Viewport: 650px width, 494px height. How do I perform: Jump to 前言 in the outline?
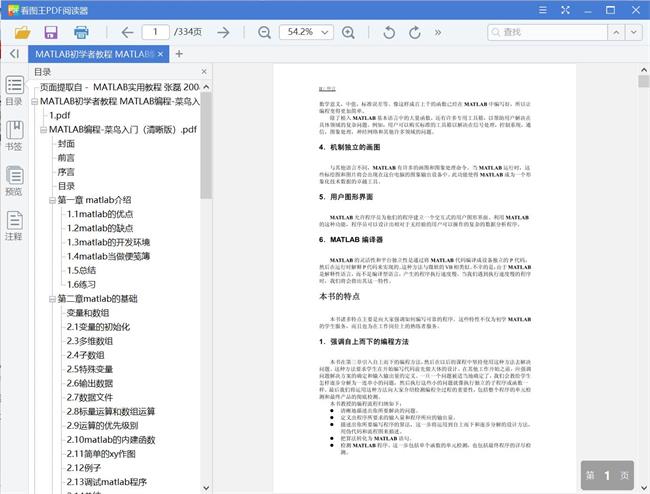(66, 157)
